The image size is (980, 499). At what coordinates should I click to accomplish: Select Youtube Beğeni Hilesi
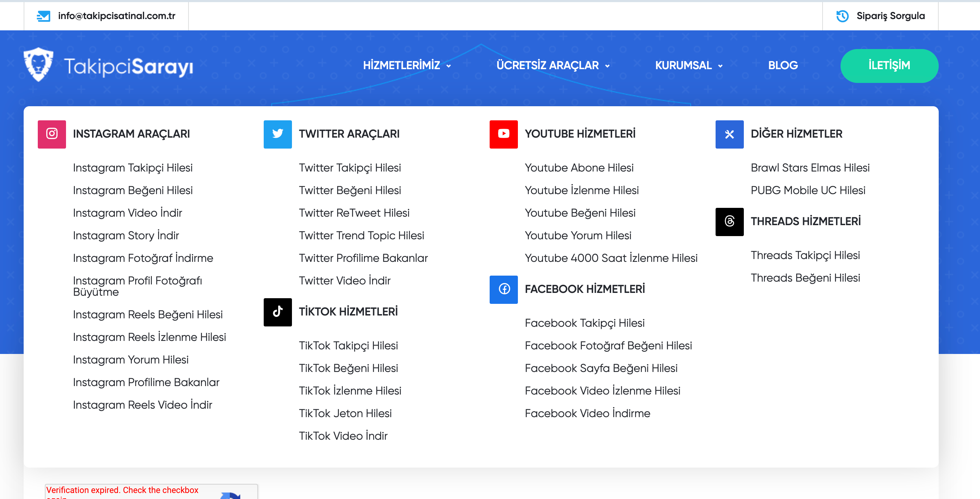click(x=580, y=213)
